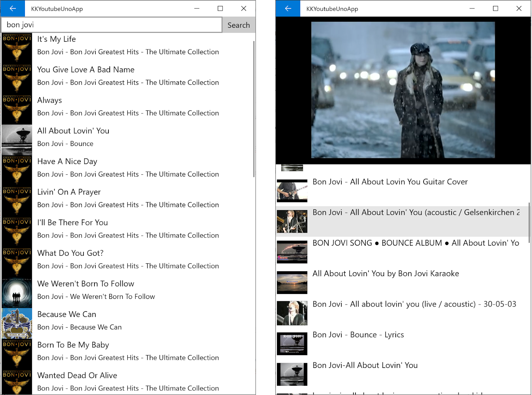The width and height of the screenshot is (532, 395).
Task: Select the song "Always" in results
Action: [50, 100]
